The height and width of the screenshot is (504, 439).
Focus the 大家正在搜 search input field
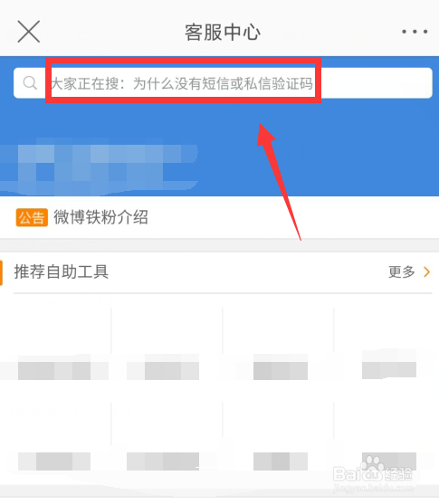click(223, 83)
